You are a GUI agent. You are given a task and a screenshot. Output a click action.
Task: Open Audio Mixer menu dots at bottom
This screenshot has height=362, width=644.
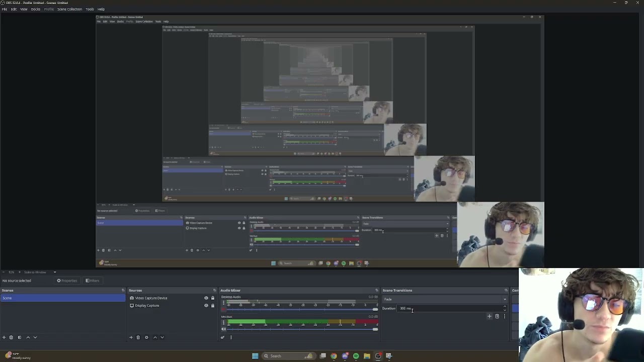coord(231,337)
